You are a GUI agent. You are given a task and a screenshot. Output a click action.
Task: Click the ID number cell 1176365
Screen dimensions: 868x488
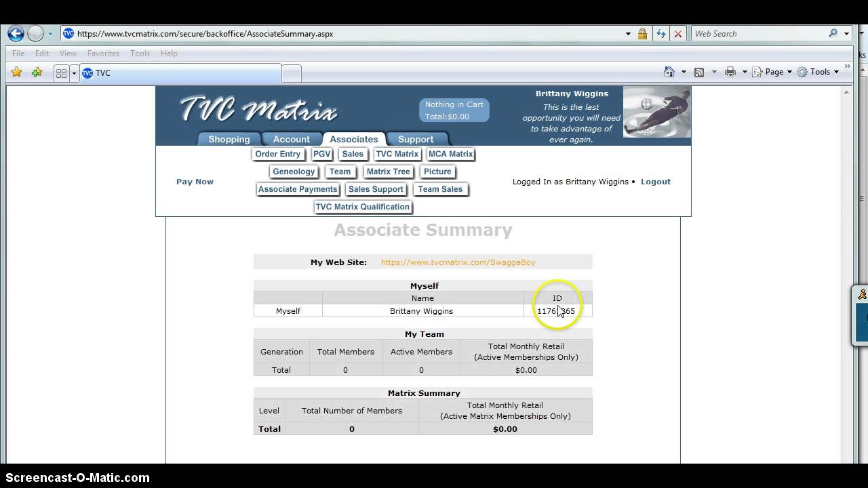click(x=556, y=311)
